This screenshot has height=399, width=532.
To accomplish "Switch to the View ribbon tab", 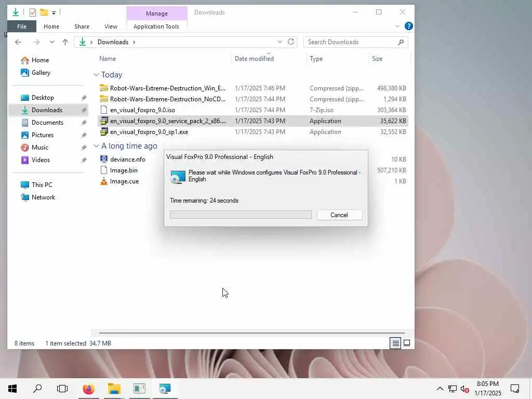I will click(x=111, y=26).
